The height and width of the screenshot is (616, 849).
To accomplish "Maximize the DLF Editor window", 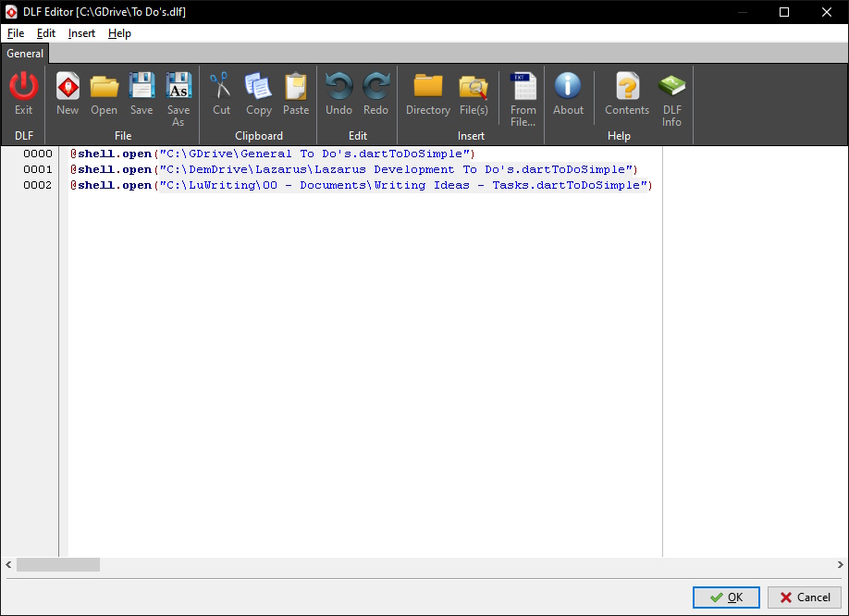I will click(784, 12).
